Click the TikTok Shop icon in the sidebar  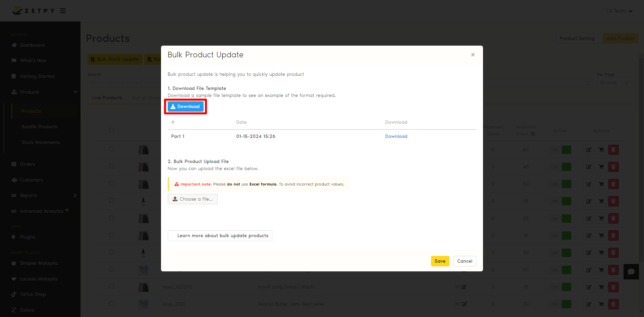coord(14,294)
